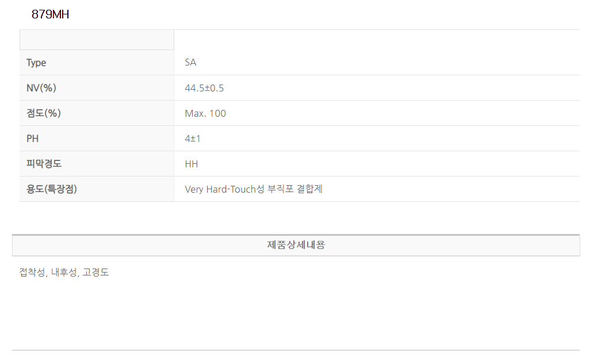Click the SA type value
The height and width of the screenshot is (364, 590).
tap(190, 63)
